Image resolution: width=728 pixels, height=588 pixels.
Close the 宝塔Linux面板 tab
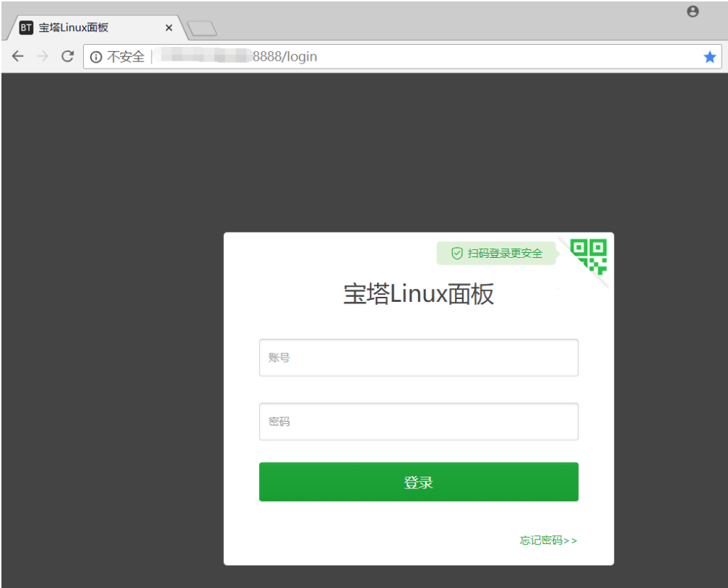coord(168,27)
